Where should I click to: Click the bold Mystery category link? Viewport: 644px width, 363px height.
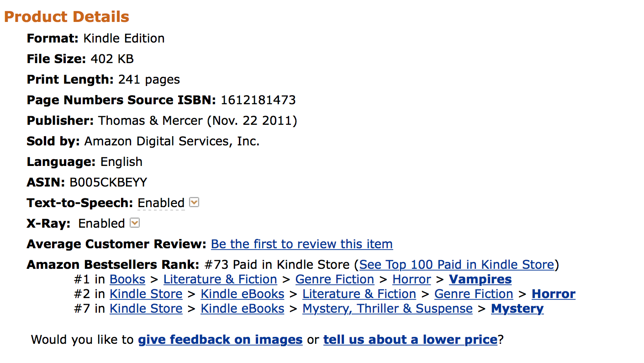(517, 309)
